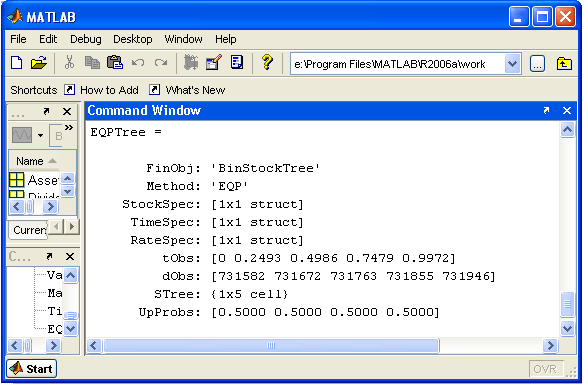This screenshot has height=385, width=584.
Task: Cut selection with the scissors icon
Action: coord(69,63)
